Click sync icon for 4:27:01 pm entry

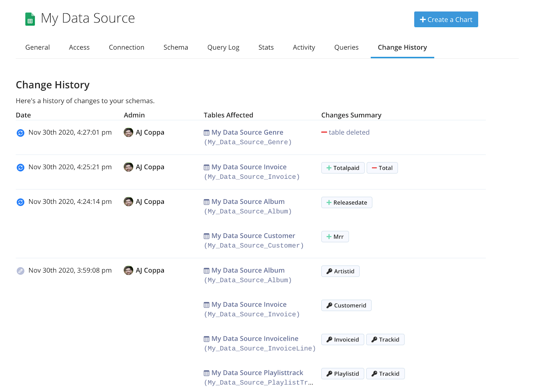[x=20, y=133]
